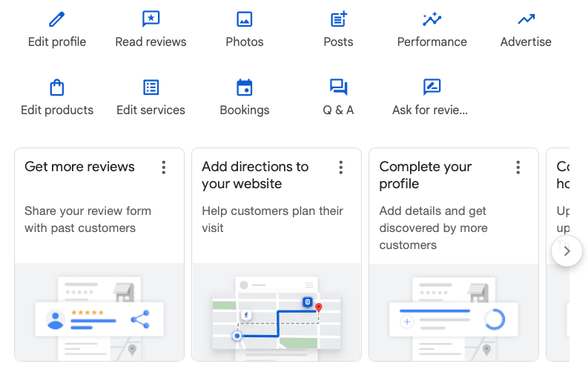Open options menu on Add directions card

click(341, 168)
